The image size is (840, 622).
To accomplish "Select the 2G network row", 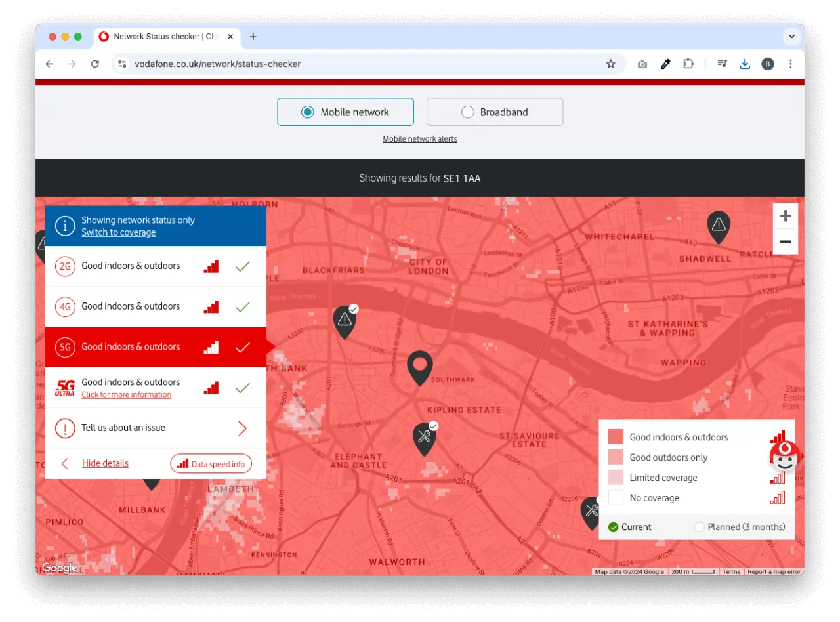I will (156, 266).
